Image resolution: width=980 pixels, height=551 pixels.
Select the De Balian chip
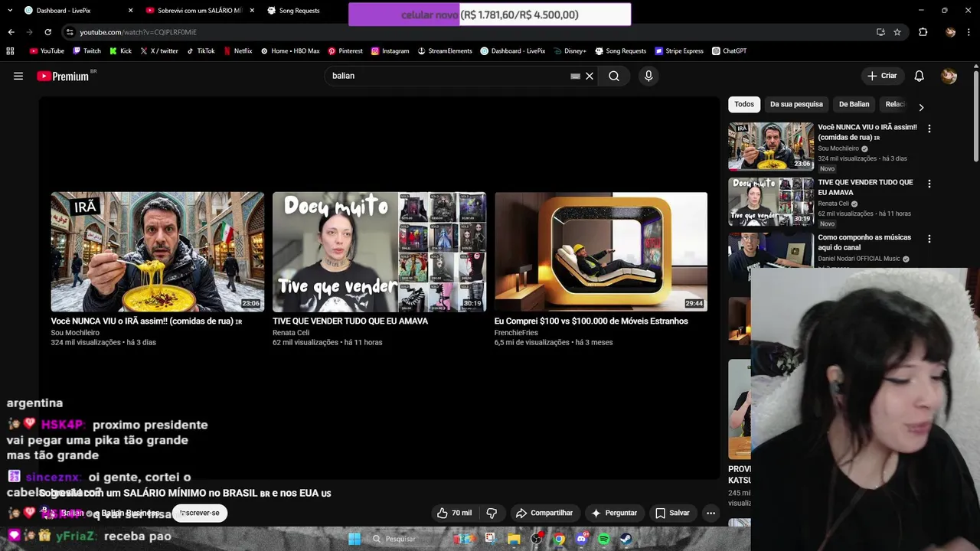click(854, 104)
